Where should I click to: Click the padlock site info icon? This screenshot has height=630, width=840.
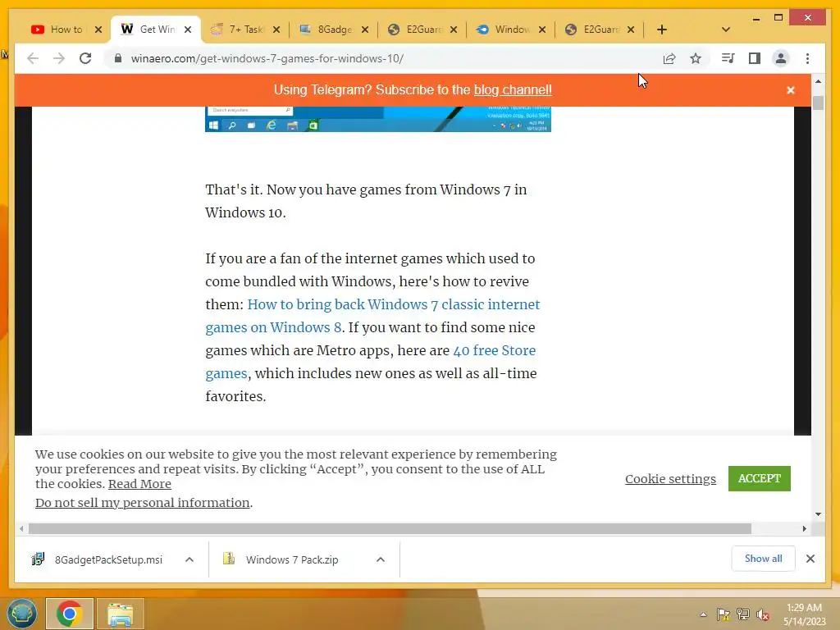[x=118, y=58]
